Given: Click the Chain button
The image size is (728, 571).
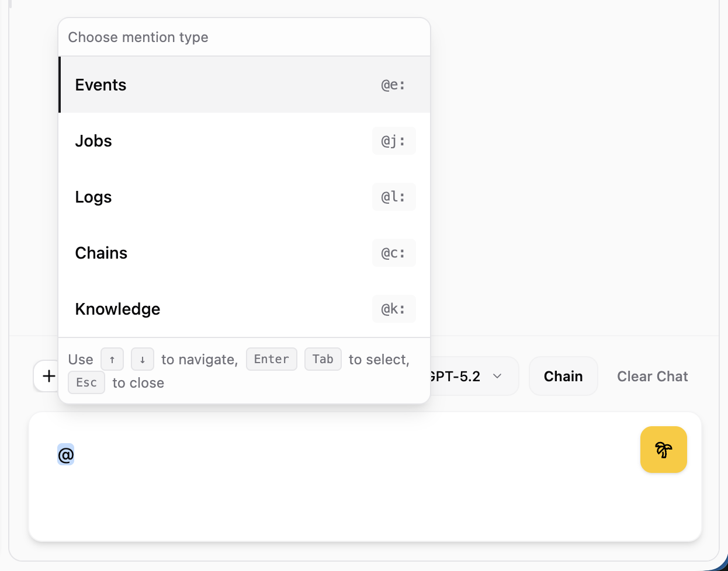Looking at the screenshot, I should point(563,376).
